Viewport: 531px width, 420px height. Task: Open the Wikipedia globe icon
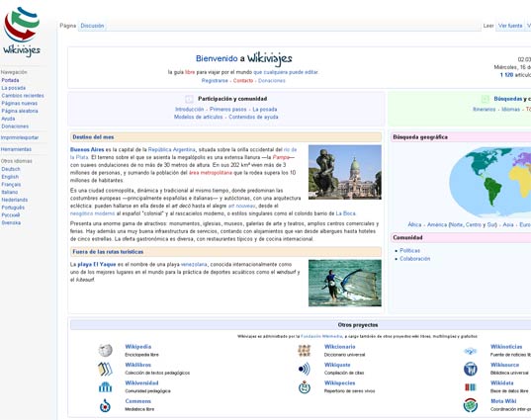pos(106,350)
